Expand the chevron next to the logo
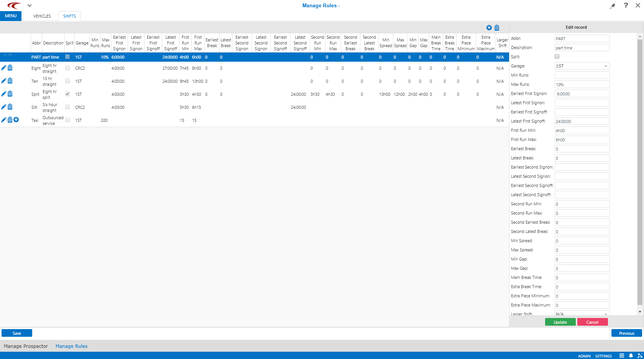Viewport: 644px width, 359px height. point(30,5)
